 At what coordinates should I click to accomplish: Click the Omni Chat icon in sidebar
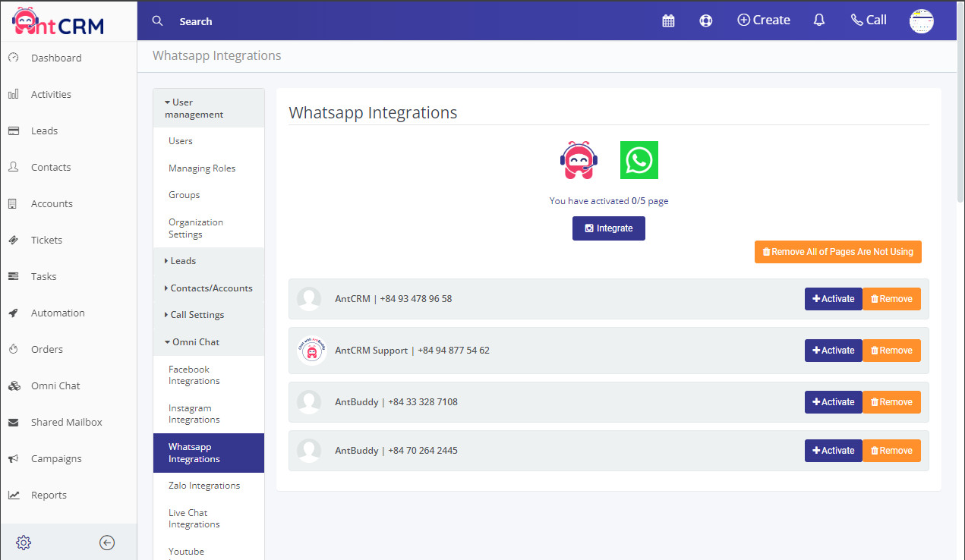pos(14,385)
